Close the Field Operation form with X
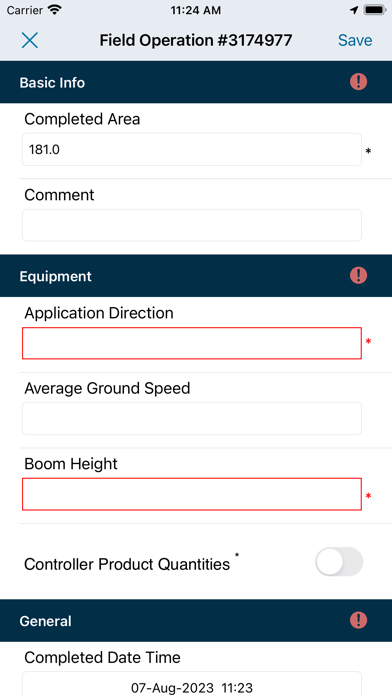 [x=30, y=40]
